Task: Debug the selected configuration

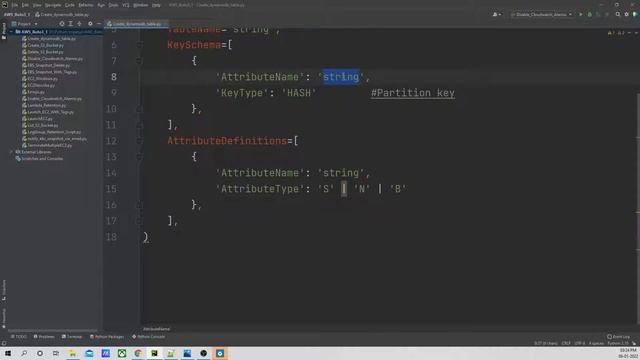Action: coord(589,14)
